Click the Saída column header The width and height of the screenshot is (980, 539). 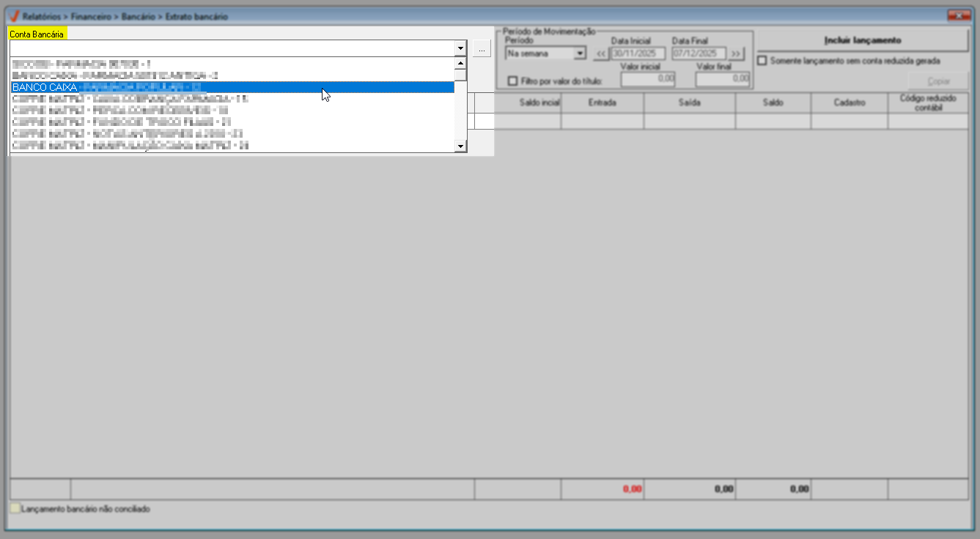[x=690, y=103]
